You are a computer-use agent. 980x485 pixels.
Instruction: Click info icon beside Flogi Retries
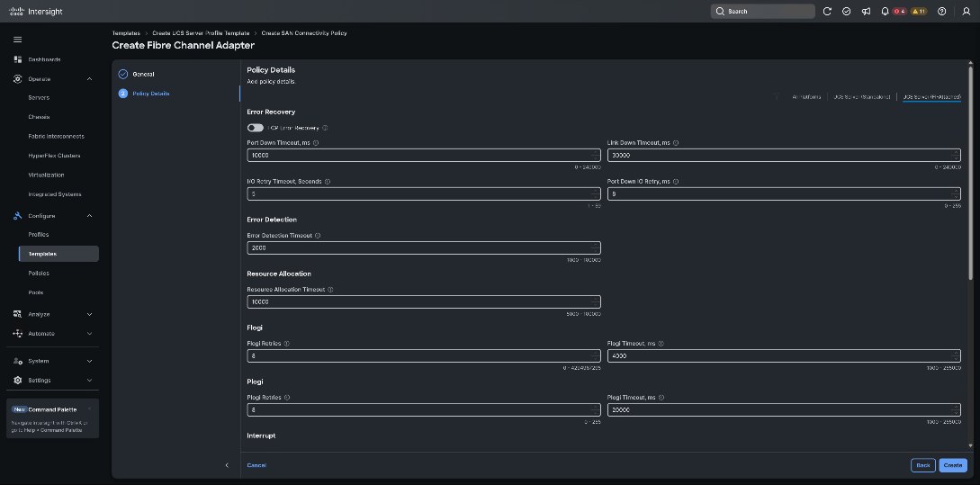(x=286, y=344)
